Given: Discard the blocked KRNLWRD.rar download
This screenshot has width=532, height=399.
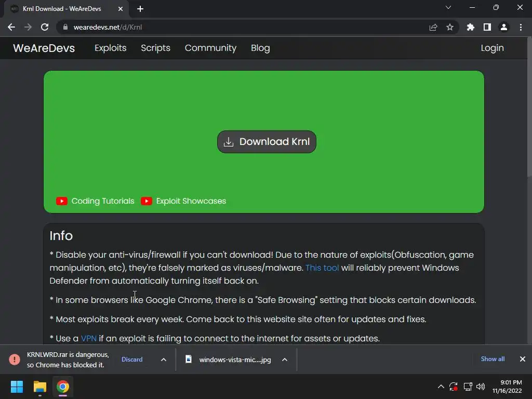Looking at the screenshot, I should 132,360.
